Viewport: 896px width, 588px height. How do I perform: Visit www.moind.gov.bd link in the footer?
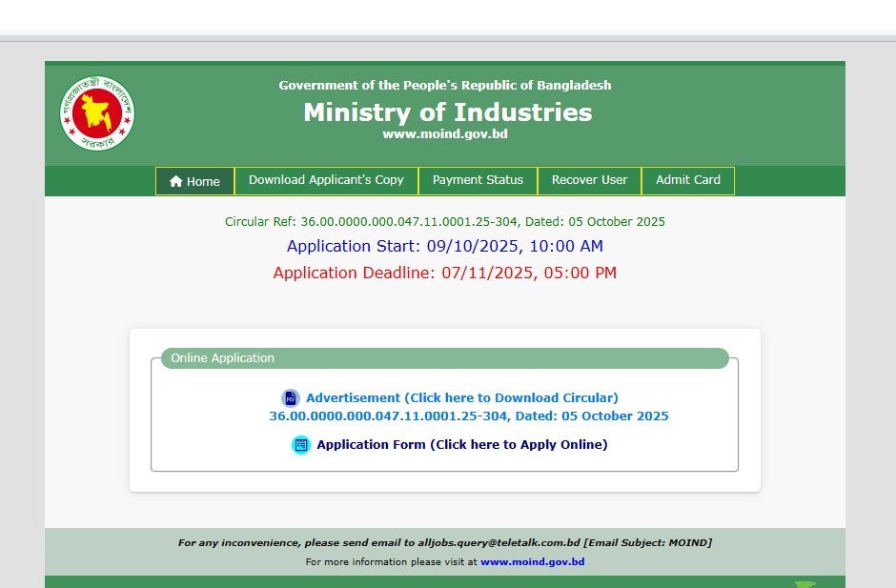pyautogui.click(x=532, y=562)
